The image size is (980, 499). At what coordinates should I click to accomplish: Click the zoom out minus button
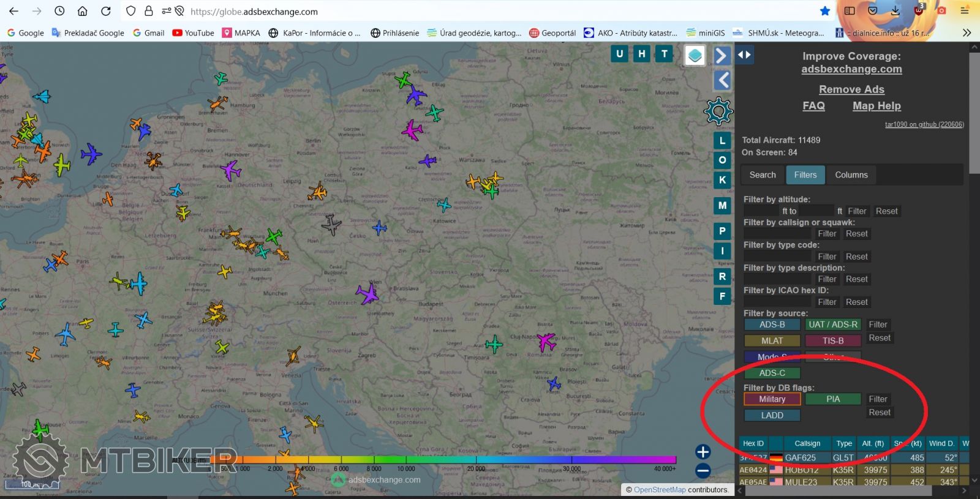click(x=703, y=471)
